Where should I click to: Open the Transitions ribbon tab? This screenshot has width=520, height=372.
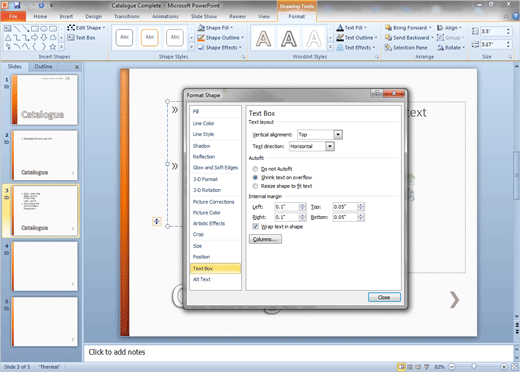[127, 16]
